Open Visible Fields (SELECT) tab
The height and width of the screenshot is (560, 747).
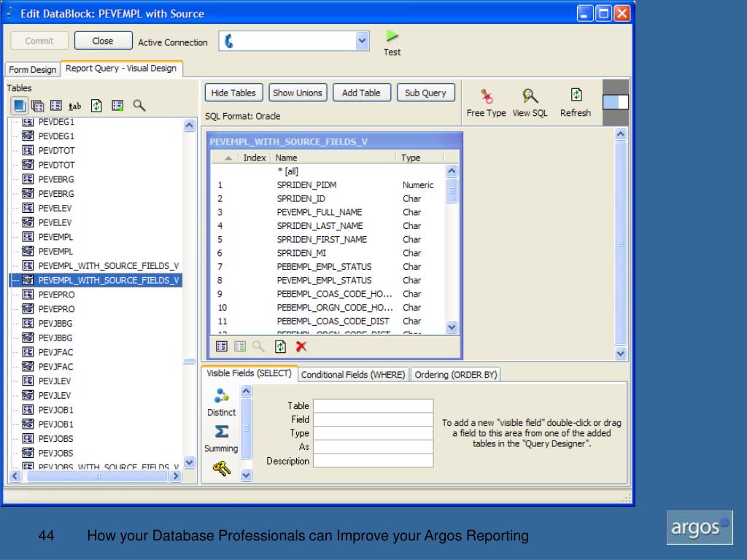coord(249,373)
